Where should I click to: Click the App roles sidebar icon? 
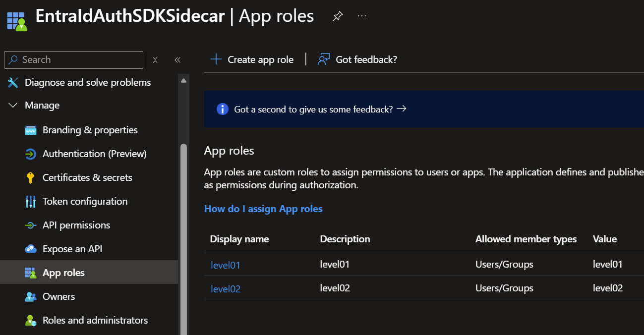pos(31,273)
